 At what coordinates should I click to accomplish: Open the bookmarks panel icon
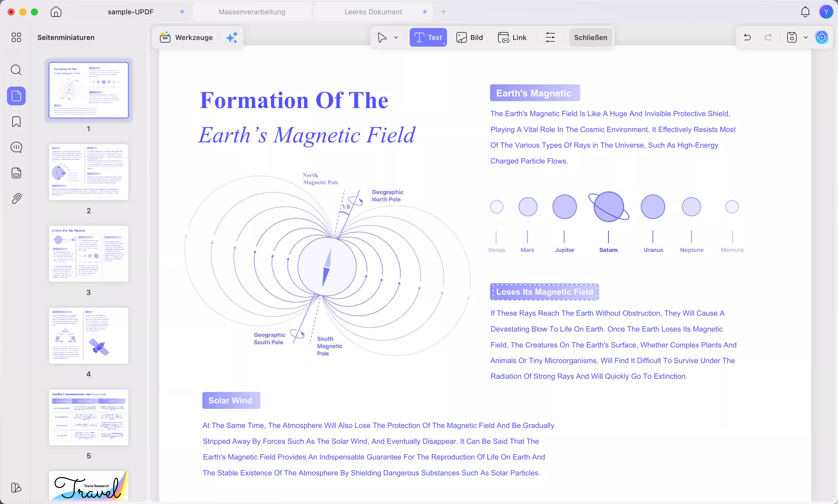(x=16, y=122)
